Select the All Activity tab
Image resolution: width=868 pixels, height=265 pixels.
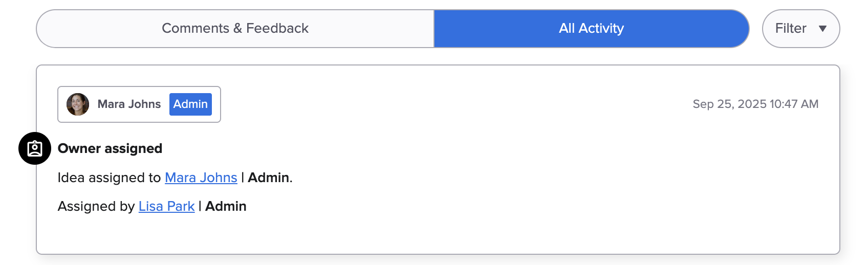click(591, 29)
